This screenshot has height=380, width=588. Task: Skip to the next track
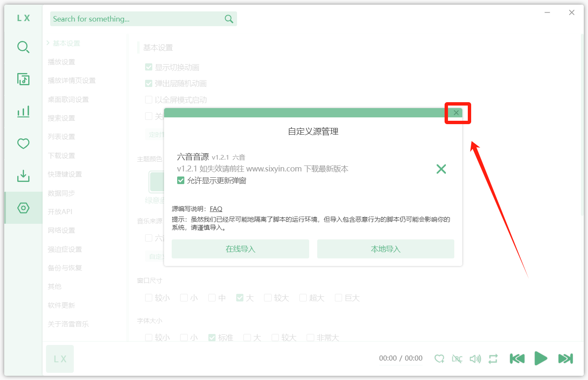tap(565, 358)
